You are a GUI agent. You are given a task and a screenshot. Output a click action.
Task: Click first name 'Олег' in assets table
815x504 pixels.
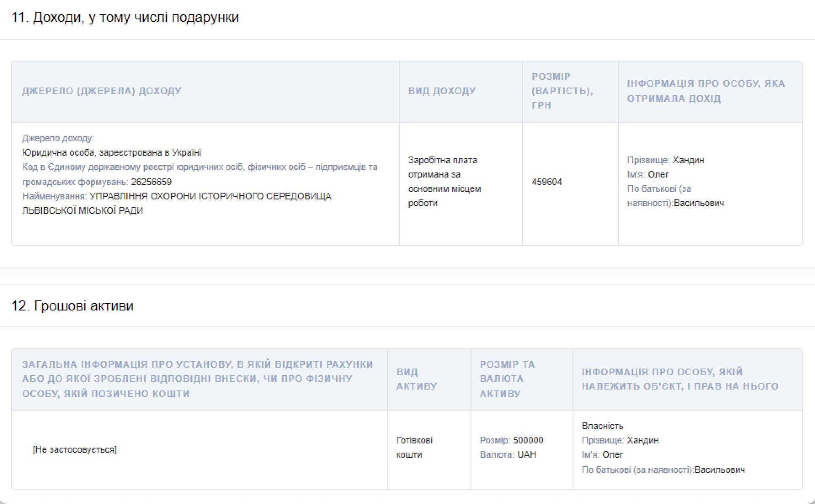[x=613, y=454]
